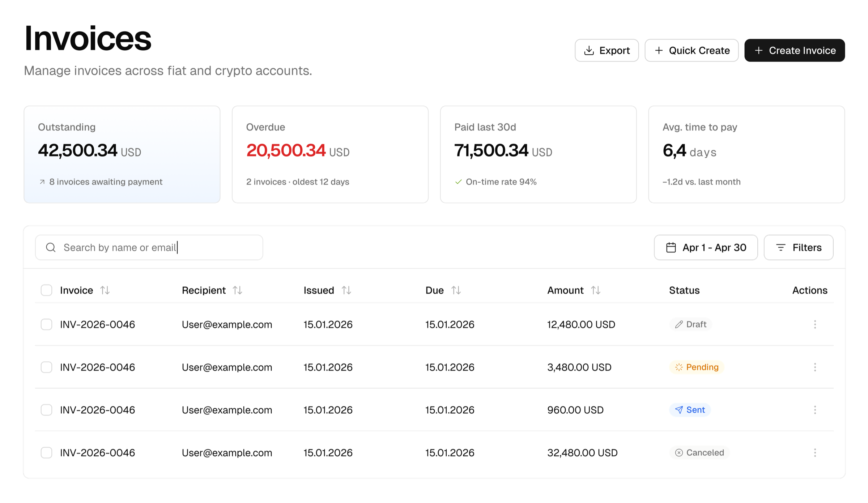Click the plus icon in Quick Create
868x503 pixels.
(x=659, y=50)
